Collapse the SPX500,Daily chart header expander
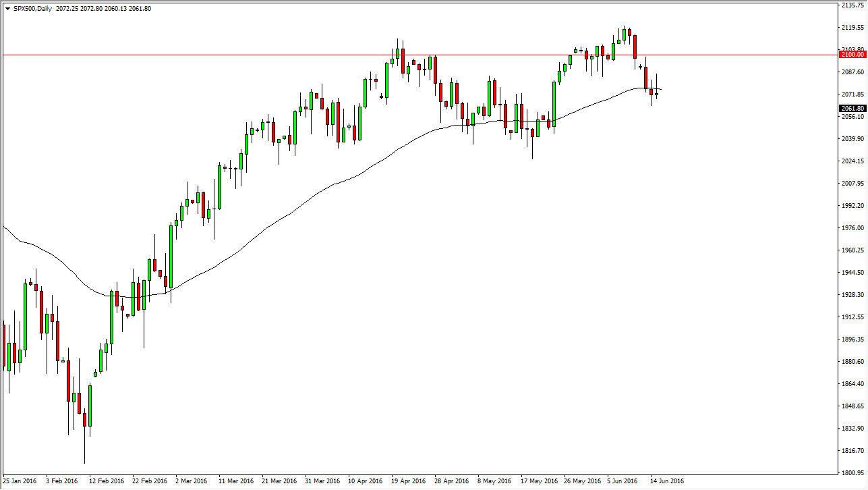The width and height of the screenshot is (868, 490). (x=7, y=8)
